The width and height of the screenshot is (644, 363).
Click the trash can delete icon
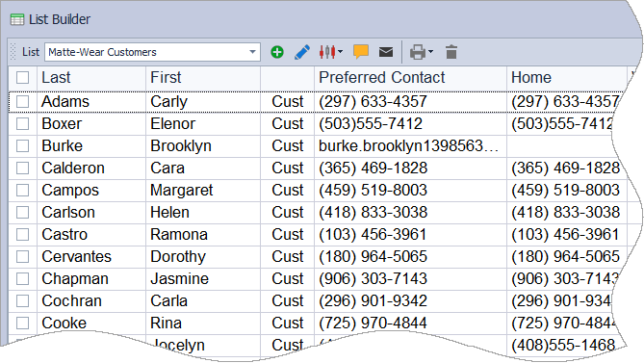click(x=451, y=52)
